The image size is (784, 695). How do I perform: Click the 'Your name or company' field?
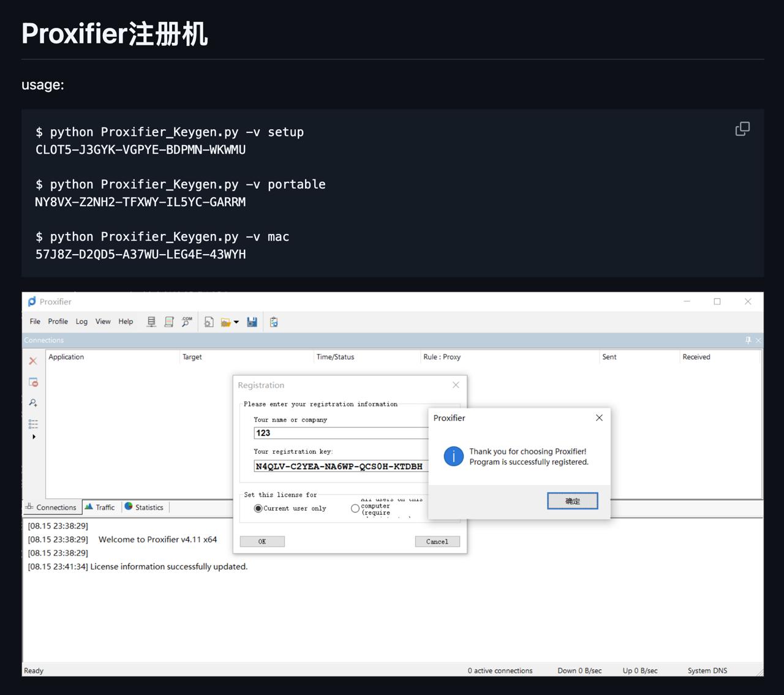pos(341,433)
